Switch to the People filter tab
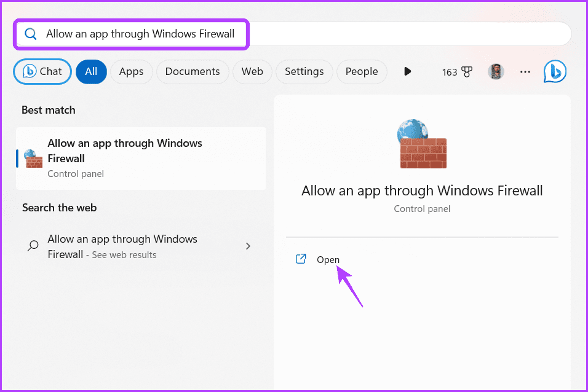588x392 pixels. click(x=362, y=71)
